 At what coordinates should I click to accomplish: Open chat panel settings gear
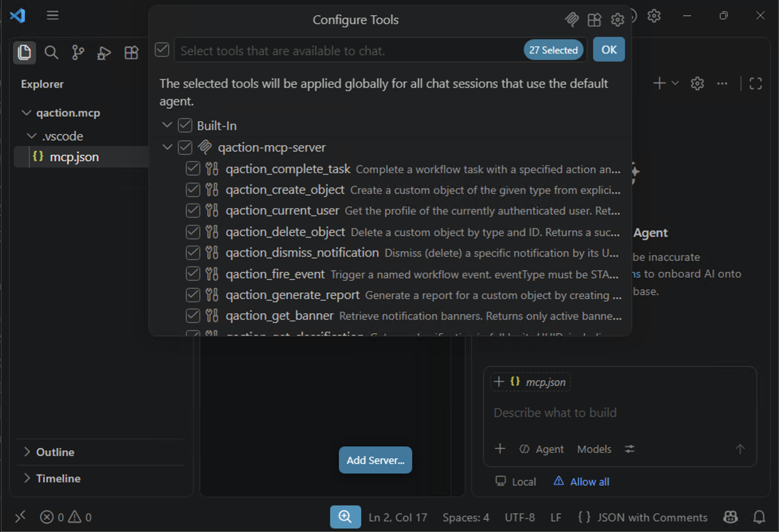(697, 83)
